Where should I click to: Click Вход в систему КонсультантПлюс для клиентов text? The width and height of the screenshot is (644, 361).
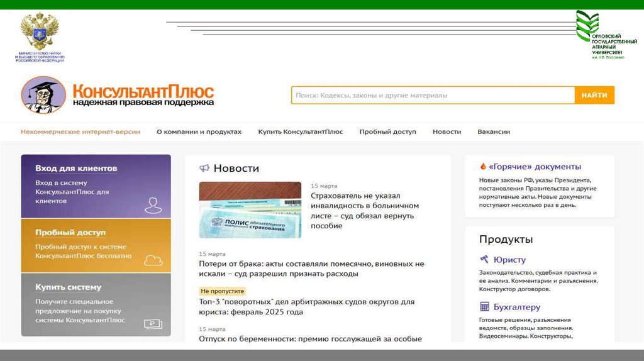[x=72, y=192]
